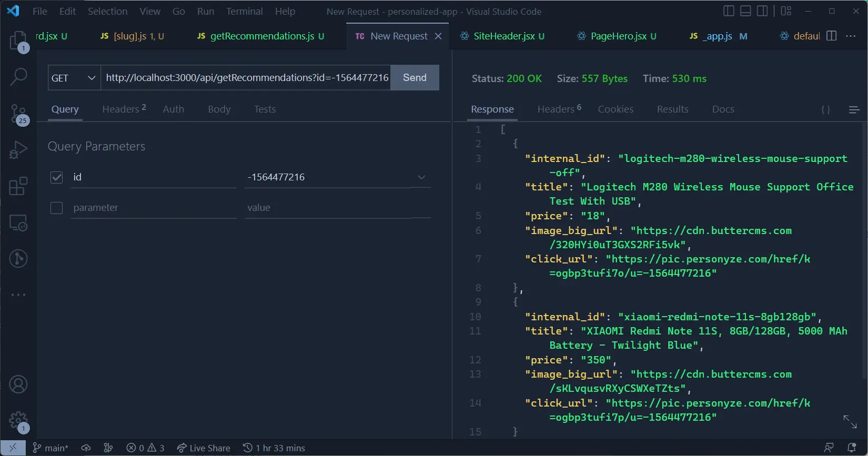Viewport: 868px width, 456px height.
Task: Open the Git Graph activity icon
Action: click(18, 258)
